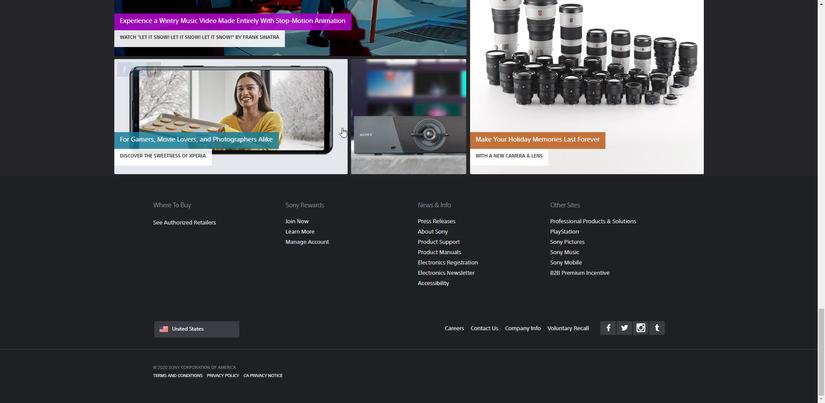Click Discover the Sweetness of Xperia button
This screenshot has width=825, height=403.
click(163, 156)
